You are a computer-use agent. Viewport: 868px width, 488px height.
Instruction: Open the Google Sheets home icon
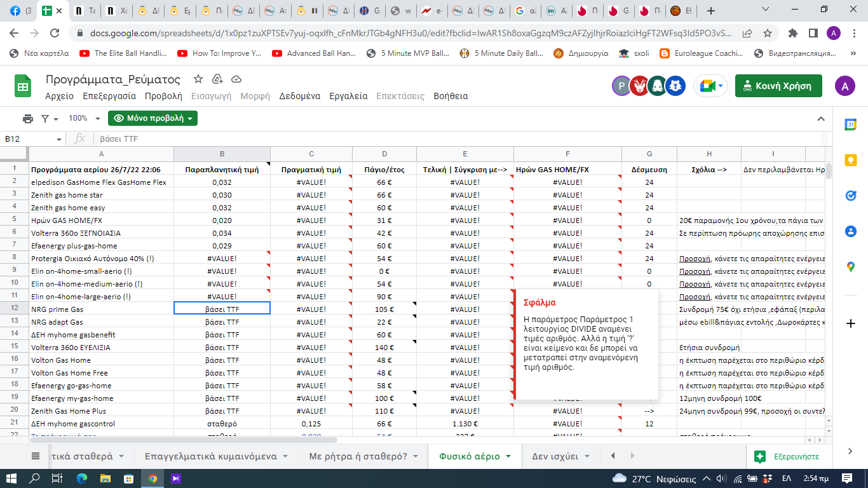23,86
